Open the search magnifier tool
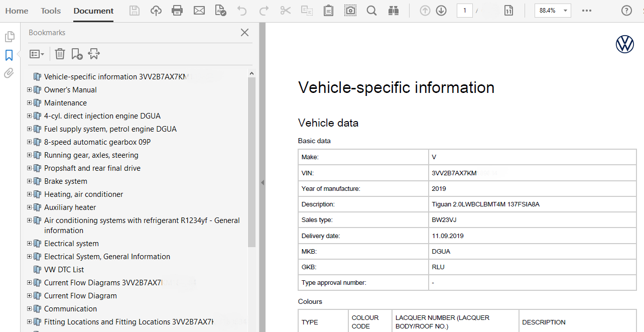Screen dimensions: 644x332 pyautogui.click(x=371, y=11)
